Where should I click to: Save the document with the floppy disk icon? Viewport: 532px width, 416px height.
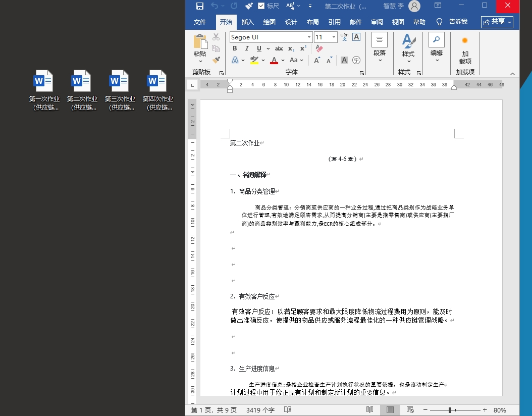200,6
